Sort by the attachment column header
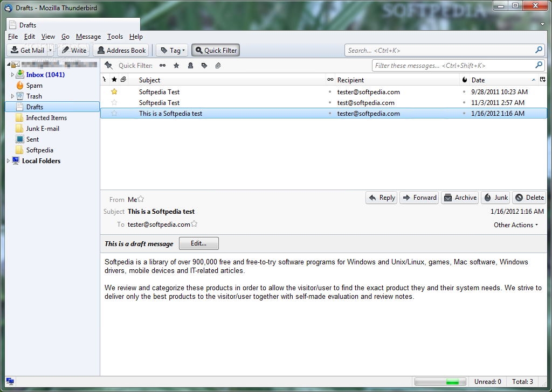Image resolution: width=552 pixels, height=392 pixels. tap(123, 80)
